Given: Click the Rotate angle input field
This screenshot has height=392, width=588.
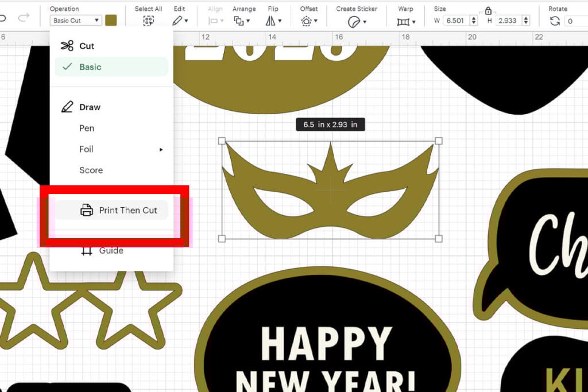Looking at the screenshot, I should pos(575,21).
